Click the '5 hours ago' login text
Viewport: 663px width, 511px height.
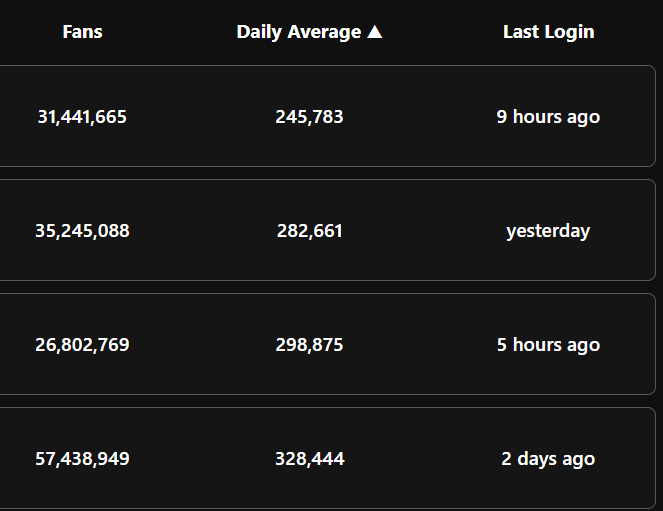tap(548, 345)
